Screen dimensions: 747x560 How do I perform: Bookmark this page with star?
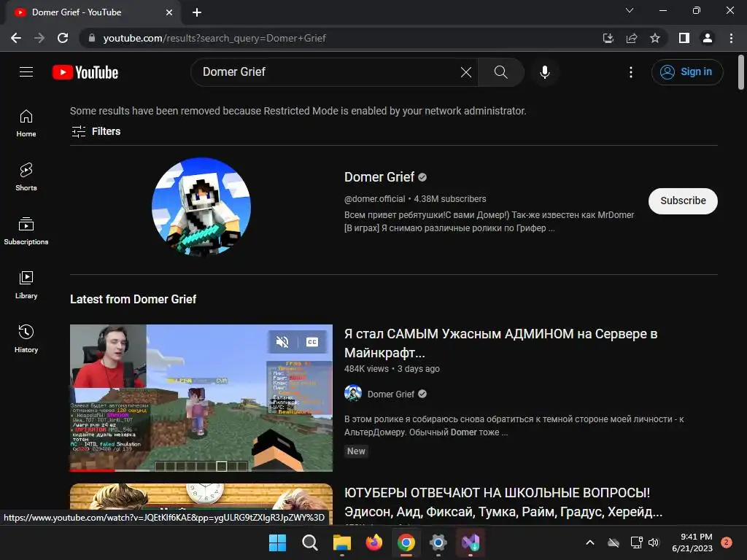click(x=655, y=38)
